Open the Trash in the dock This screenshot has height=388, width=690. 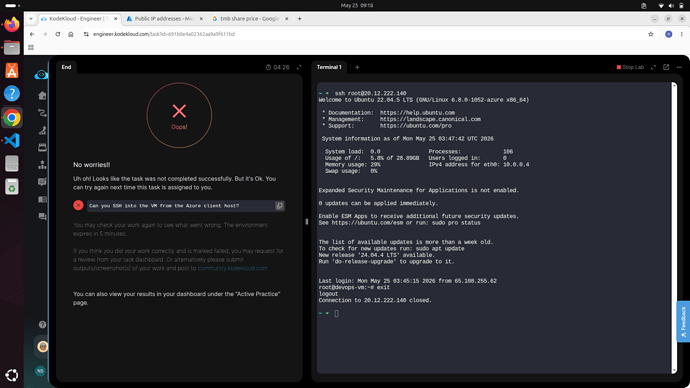click(x=12, y=187)
